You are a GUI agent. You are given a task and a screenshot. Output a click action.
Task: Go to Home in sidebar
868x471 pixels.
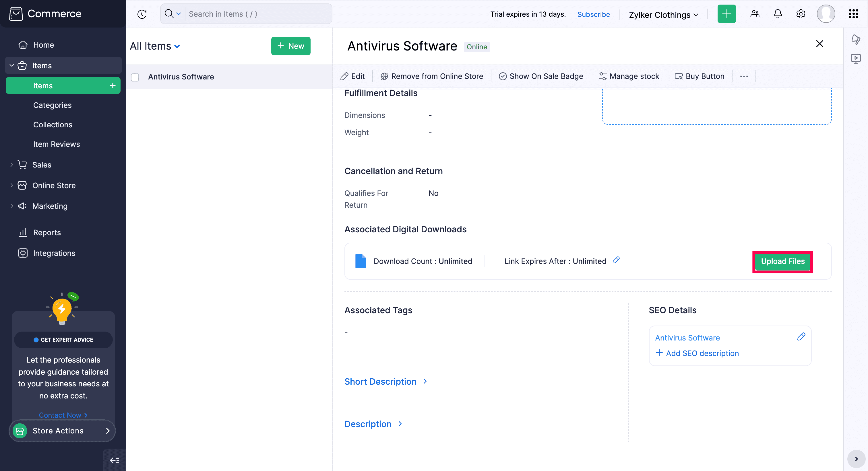pos(43,45)
